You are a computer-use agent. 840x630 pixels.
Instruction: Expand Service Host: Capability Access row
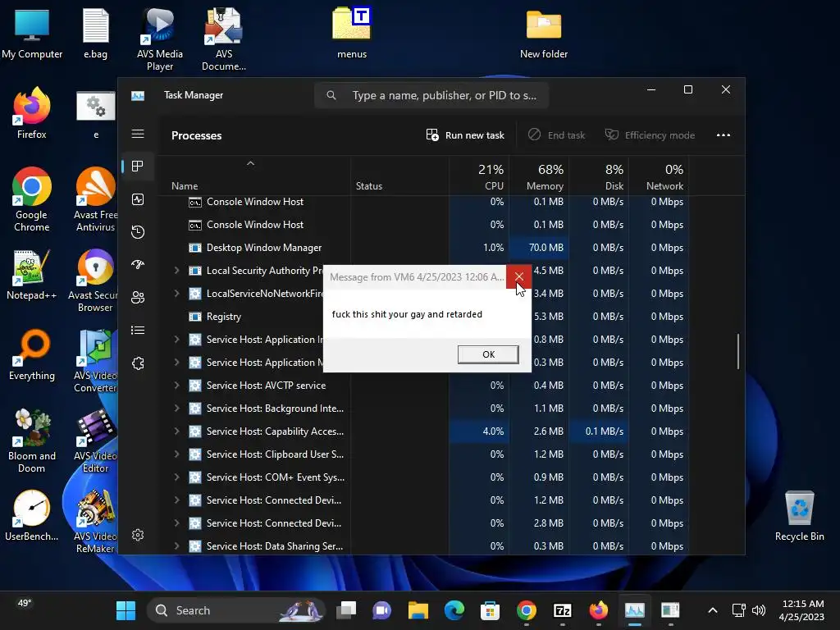[176, 431]
